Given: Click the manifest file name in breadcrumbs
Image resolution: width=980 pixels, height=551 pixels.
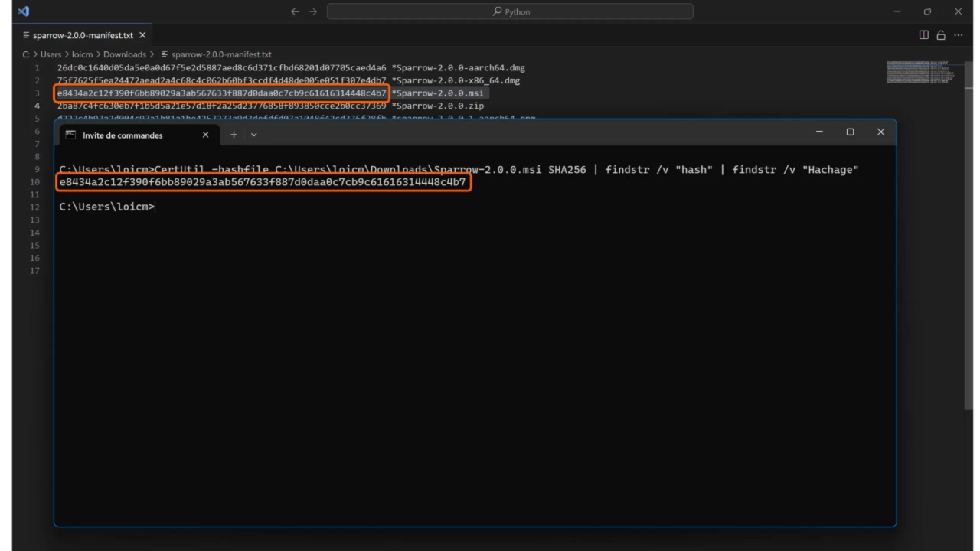Looking at the screenshot, I should coord(221,54).
